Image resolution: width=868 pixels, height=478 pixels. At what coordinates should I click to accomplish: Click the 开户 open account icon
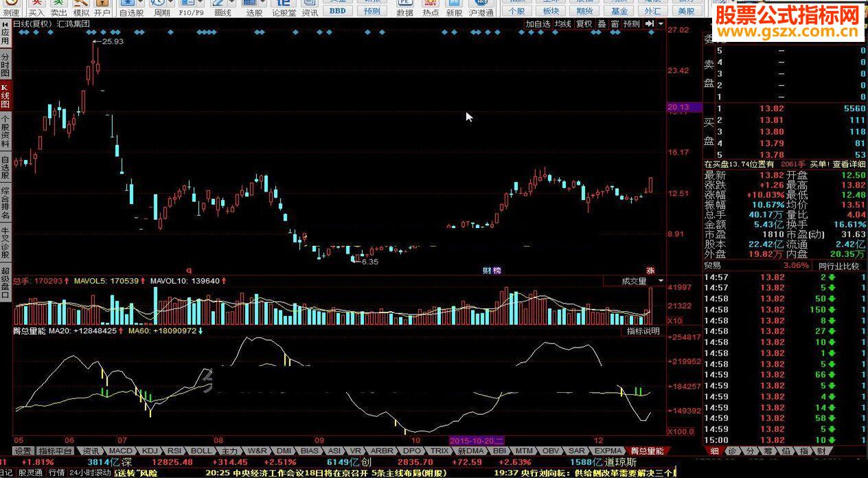tap(102, 8)
